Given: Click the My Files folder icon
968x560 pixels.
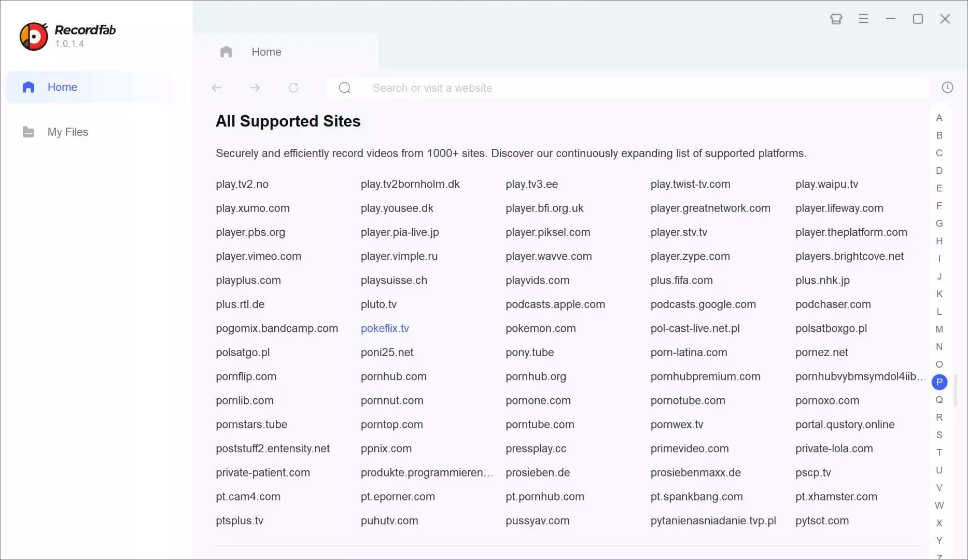Looking at the screenshot, I should 29,132.
